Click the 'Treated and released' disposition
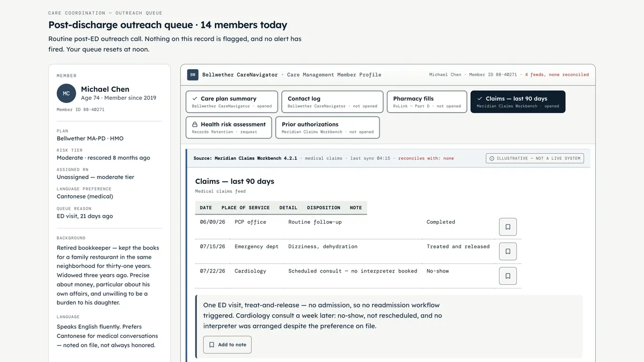 tap(458, 247)
